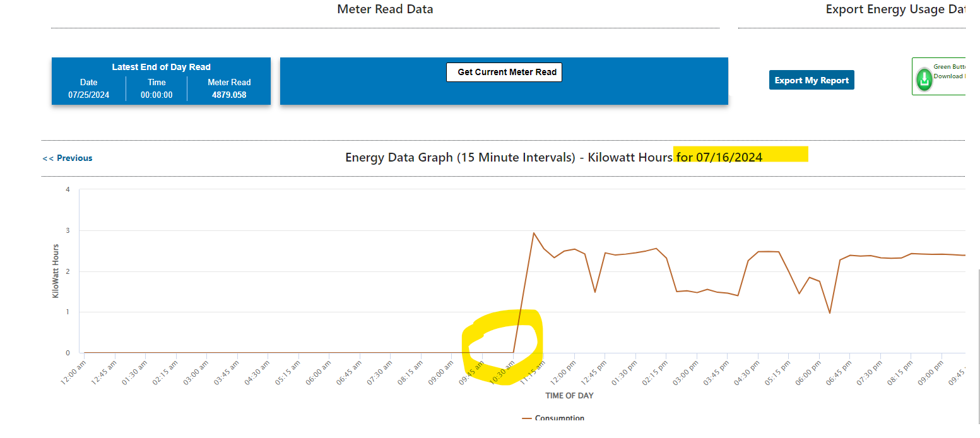Open the previous day via << Previous link
The width and height of the screenshot is (980, 438).
[x=67, y=158]
